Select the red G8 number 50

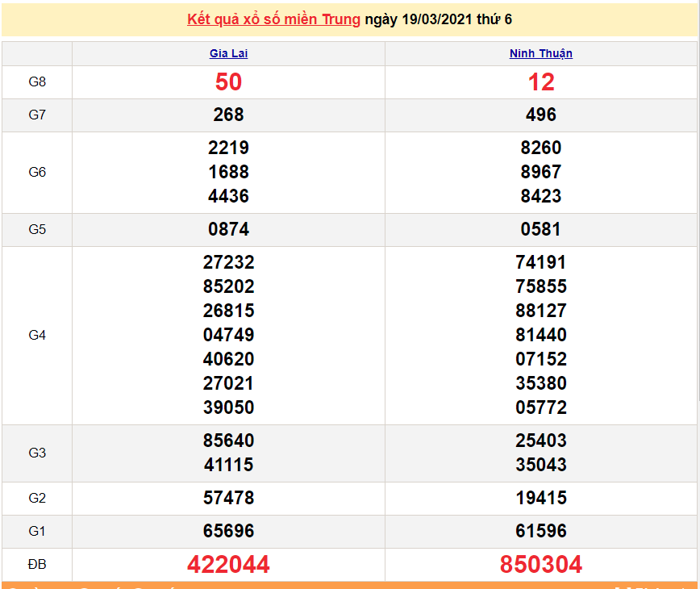[x=228, y=82]
